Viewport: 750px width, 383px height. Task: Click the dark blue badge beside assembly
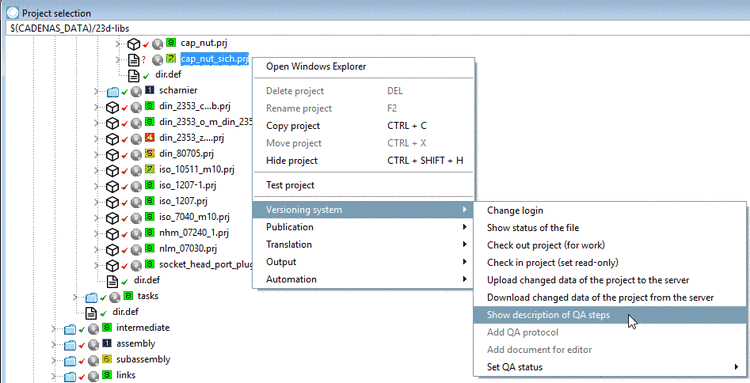pyautogui.click(x=107, y=343)
